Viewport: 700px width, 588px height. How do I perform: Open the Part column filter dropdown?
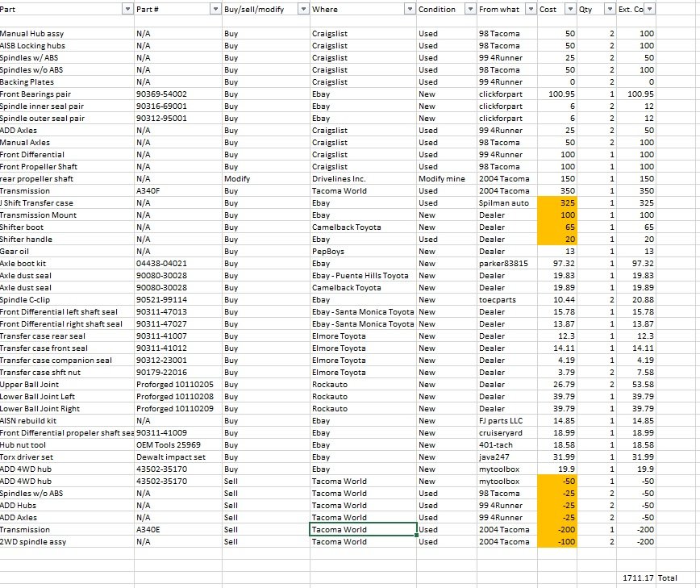[127, 9]
